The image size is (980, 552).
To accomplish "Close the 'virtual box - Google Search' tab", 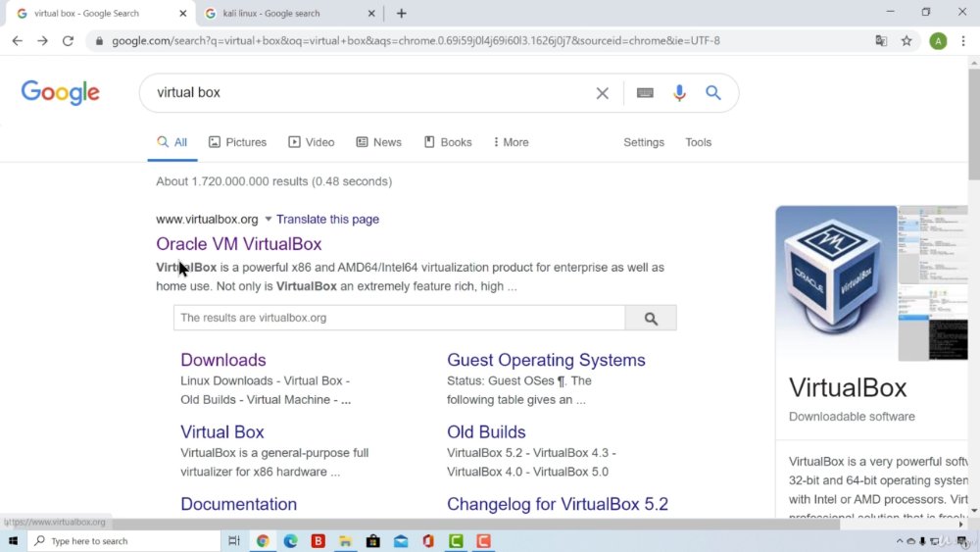I will click(182, 13).
